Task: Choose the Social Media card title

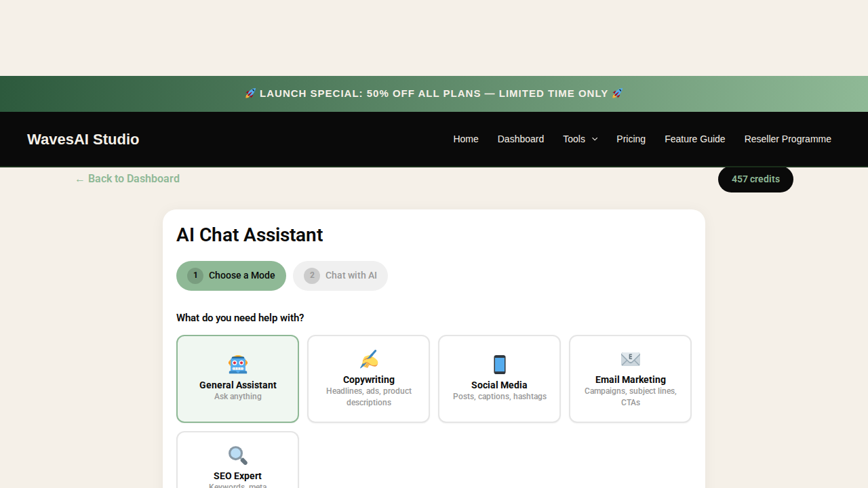Action: [x=499, y=385]
